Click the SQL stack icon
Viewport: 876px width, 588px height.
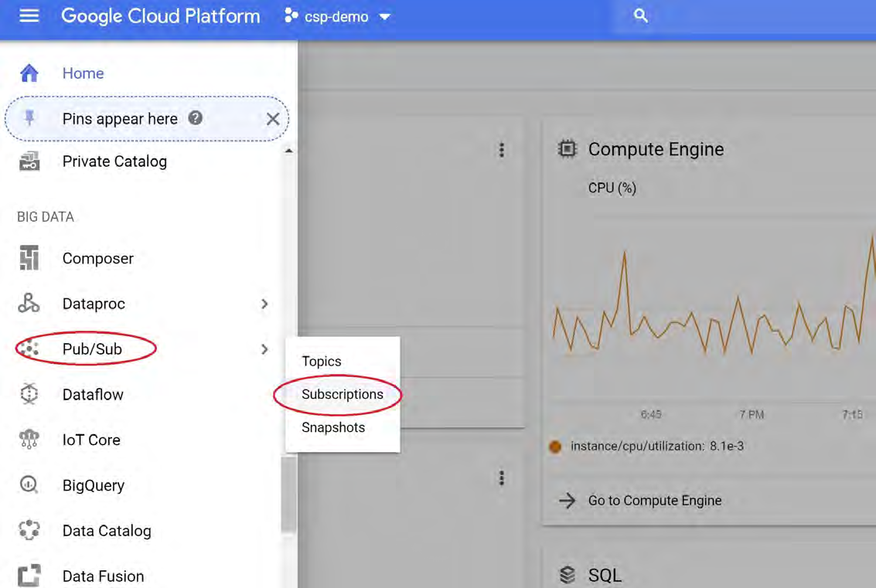click(x=567, y=575)
